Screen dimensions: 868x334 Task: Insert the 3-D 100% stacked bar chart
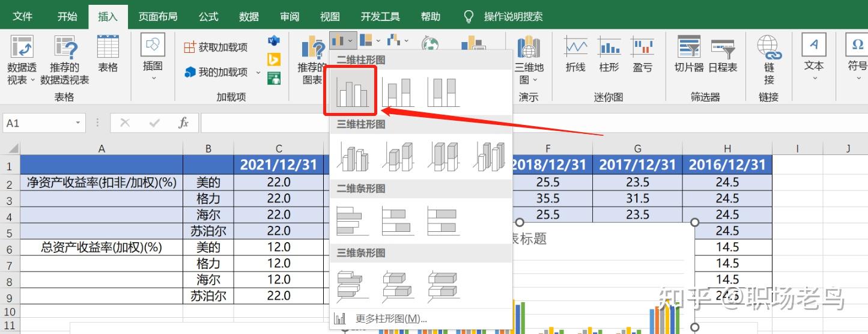click(443, 285)
